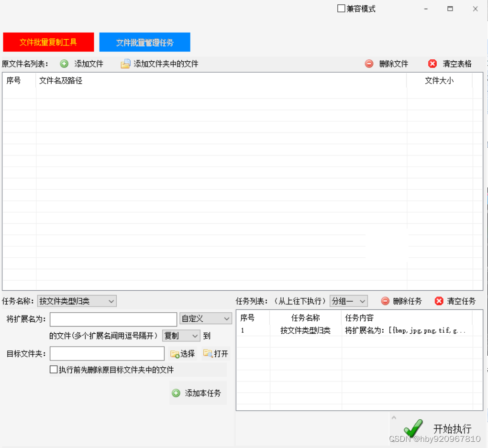Open the 自定义 dropdown
488x448 pixels.
click(205, 318)
